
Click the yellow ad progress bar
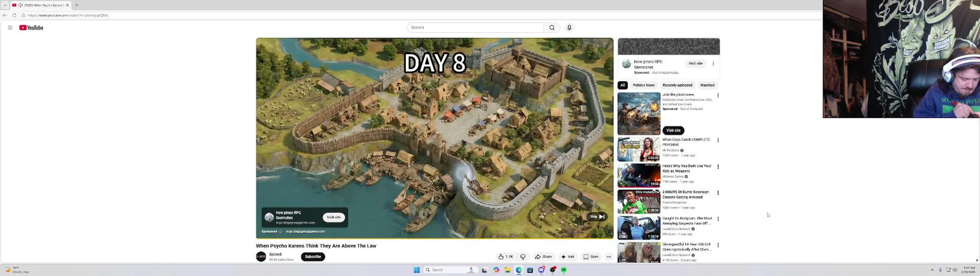coord(434,238)
